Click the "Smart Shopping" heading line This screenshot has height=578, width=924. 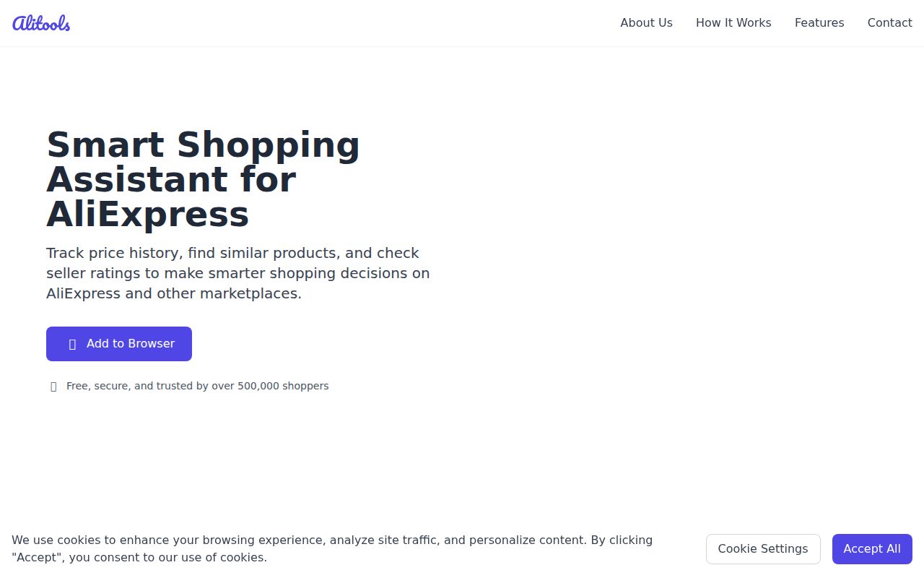(203, 144)
